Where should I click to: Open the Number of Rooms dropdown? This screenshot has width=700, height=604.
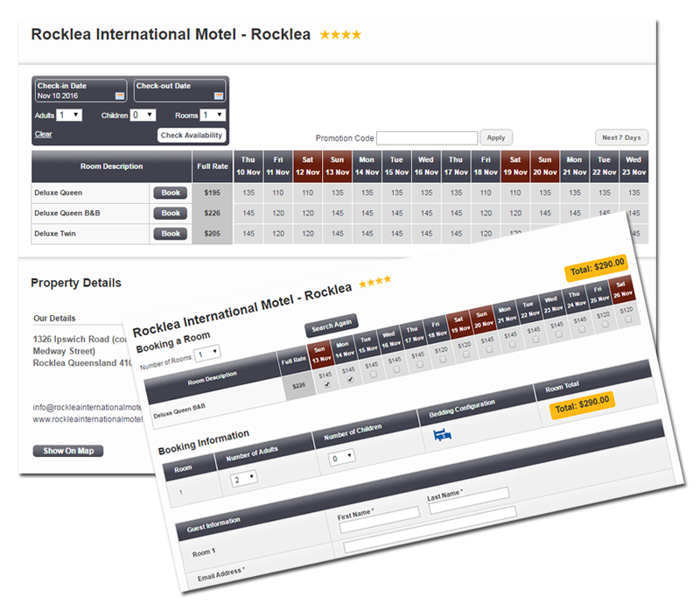(207, 354)
